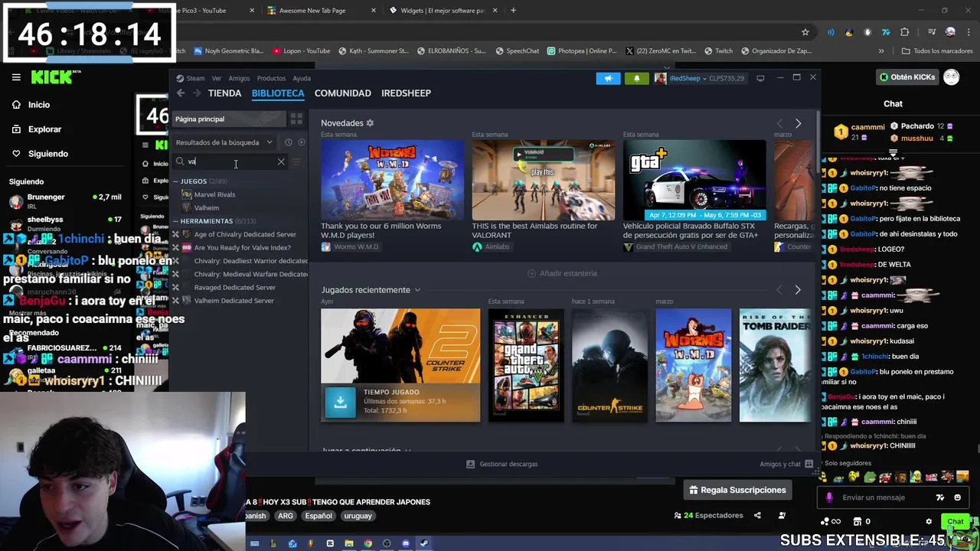The image size is (980, 551).
Task: Open the Productos menu
Action: (x=271, y=78)
